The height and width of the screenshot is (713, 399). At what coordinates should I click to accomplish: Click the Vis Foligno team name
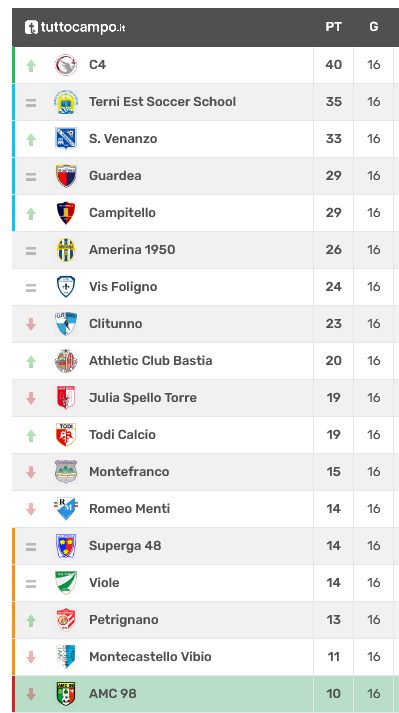coord(123,287)
